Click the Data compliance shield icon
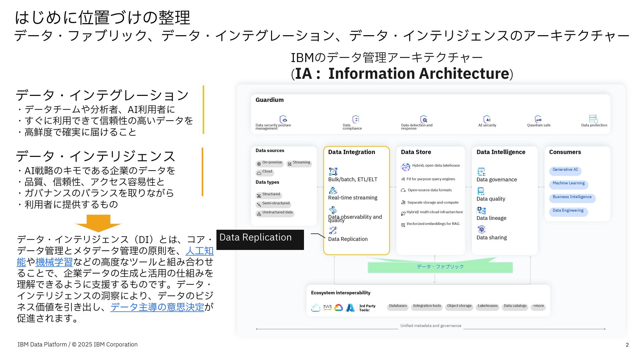This screenshot has height=362, width=644. (356, 119)
